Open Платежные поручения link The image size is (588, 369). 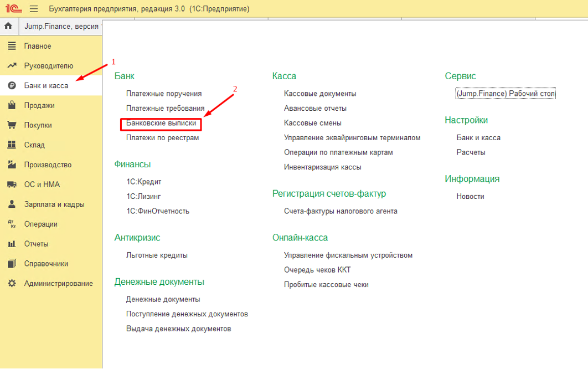pyautogui.click(x=163, y=94)
